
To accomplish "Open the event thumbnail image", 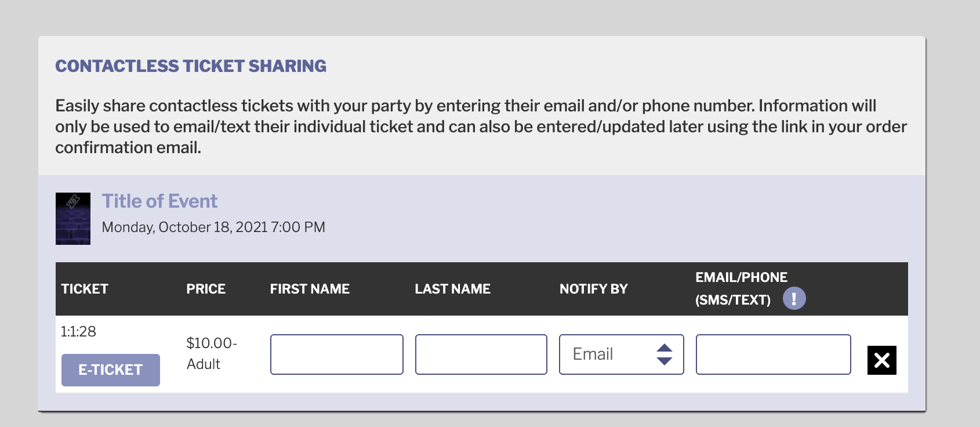I will pyautogui.click(x=73, y=219).
